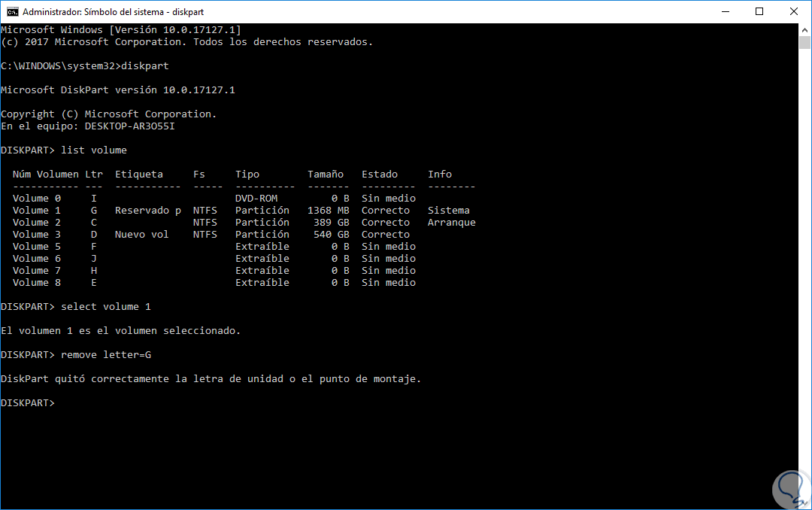Click the 'Reservado p' label text

(148, 211)
